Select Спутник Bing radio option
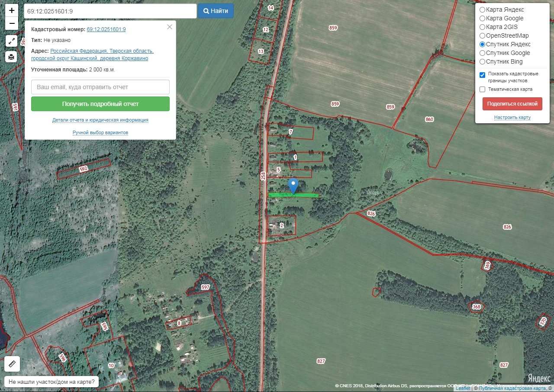Screen dimensions: 554x392 click(482, 61)
